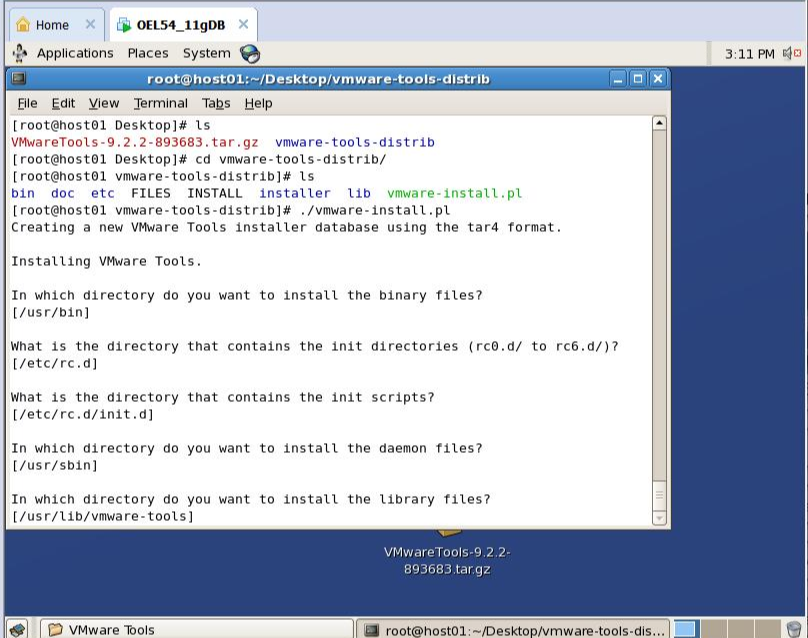Screen dimensions: 808x638
Task: Click the installer directory name
Action: 295,193
